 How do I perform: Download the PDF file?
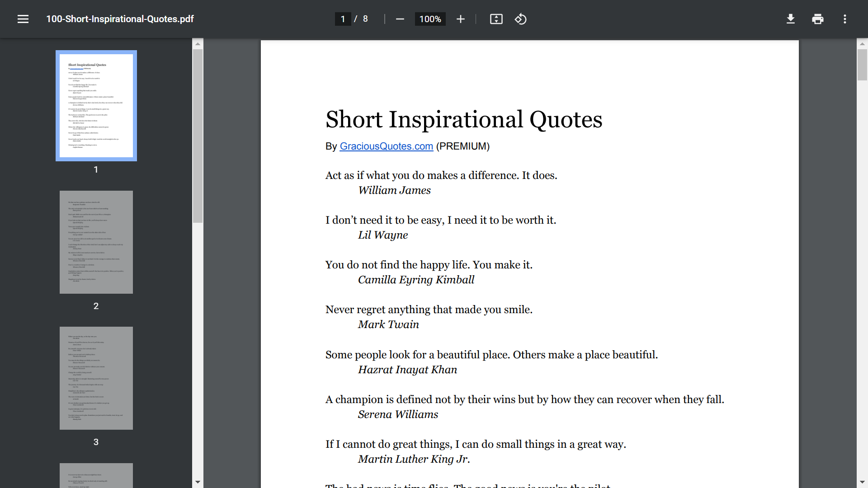point(790,19)
